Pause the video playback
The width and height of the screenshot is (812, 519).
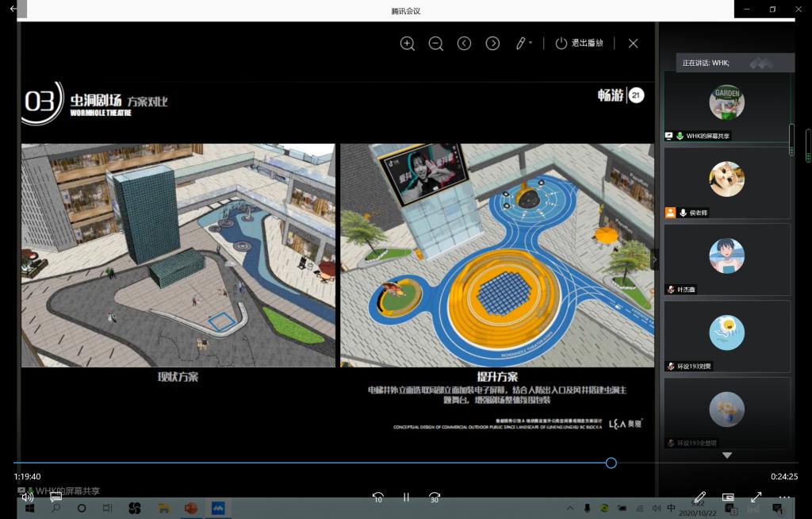406,498
